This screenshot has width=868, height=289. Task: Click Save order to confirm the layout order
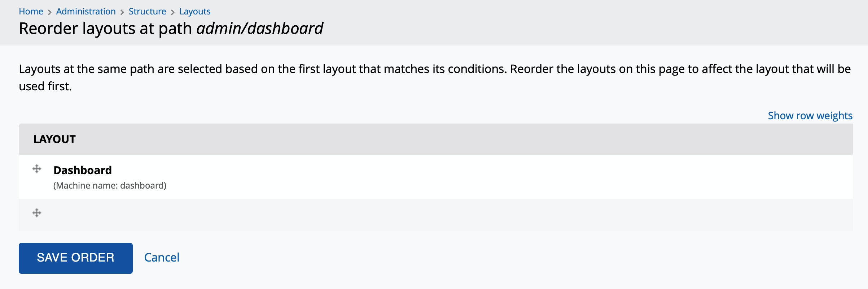coord(75,258)
